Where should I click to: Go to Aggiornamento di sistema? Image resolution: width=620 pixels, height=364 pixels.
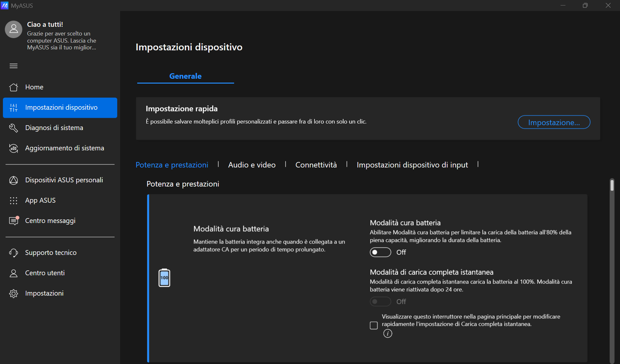tap(60, 148)
